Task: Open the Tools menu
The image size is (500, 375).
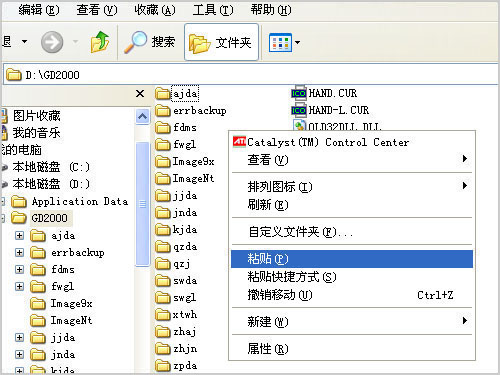Action: tap(213, 10)
